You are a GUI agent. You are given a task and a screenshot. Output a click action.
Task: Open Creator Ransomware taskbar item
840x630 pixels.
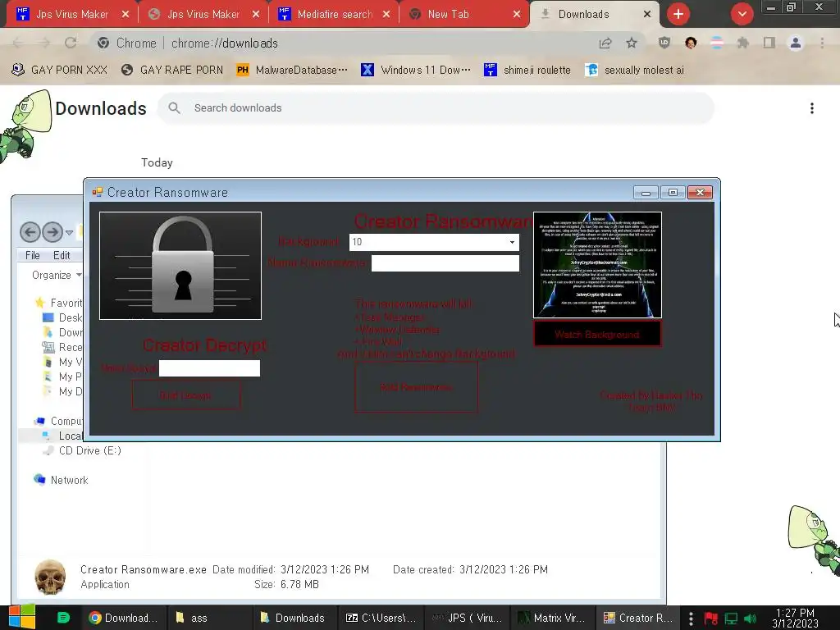638,618
